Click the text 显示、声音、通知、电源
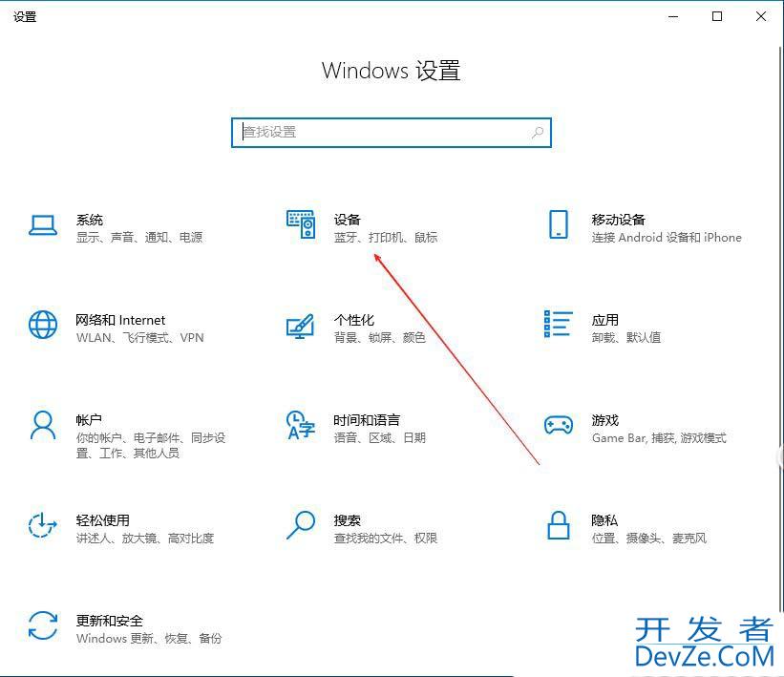 [139, 237]
